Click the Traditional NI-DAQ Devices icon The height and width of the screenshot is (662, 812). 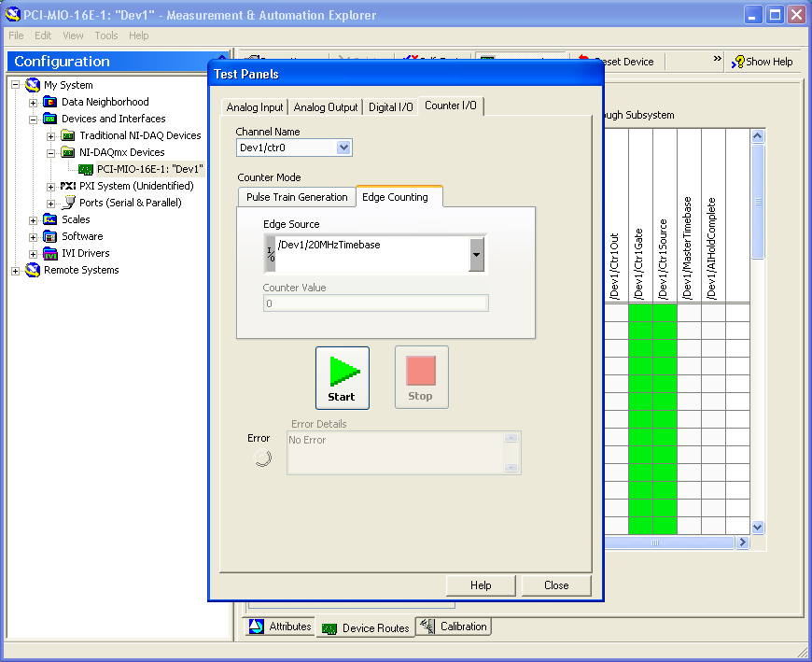[x=68, y=135]
